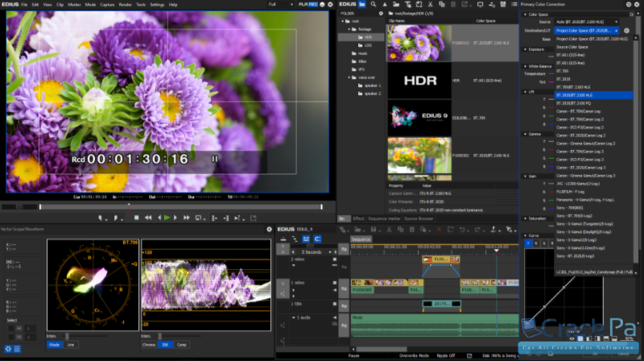
Task: Toggle the Group/Link mode blue button
Action: [317, 239]
